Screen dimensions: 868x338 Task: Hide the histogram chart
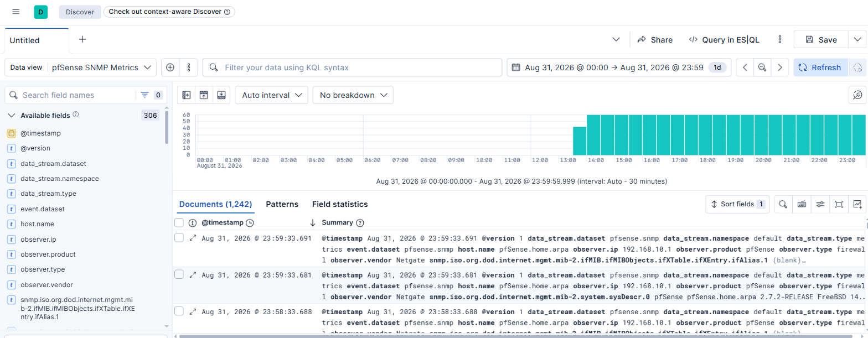(204, 95)
